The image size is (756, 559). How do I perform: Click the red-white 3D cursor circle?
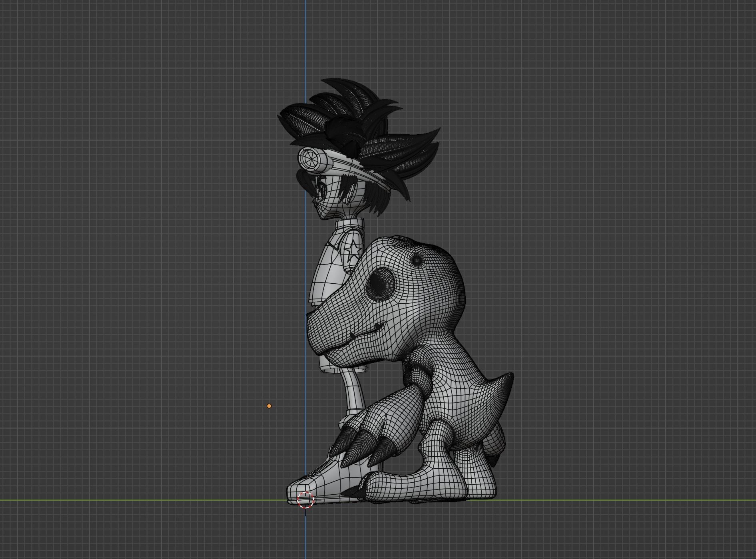pyautogui.click(x=305, y=500)
